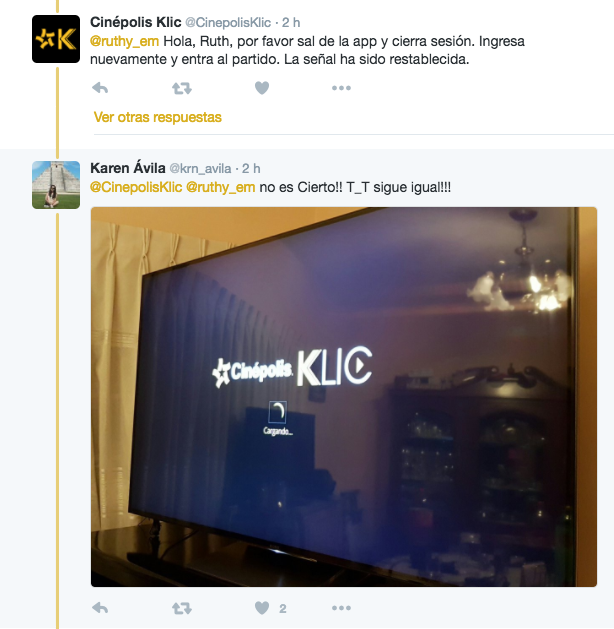The height and width of the screenshot is (629, 614).
Task: Open the @ruthy_em mention in Karen's tweet
Action: [x=221, y=187]
